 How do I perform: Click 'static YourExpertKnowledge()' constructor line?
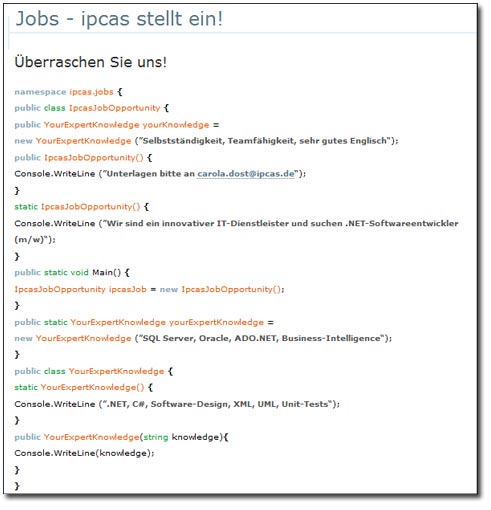click(x=83, y=387)
